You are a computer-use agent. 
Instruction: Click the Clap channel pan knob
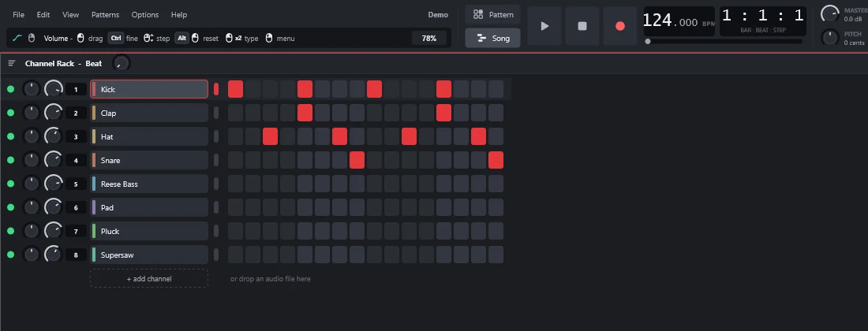31,113
